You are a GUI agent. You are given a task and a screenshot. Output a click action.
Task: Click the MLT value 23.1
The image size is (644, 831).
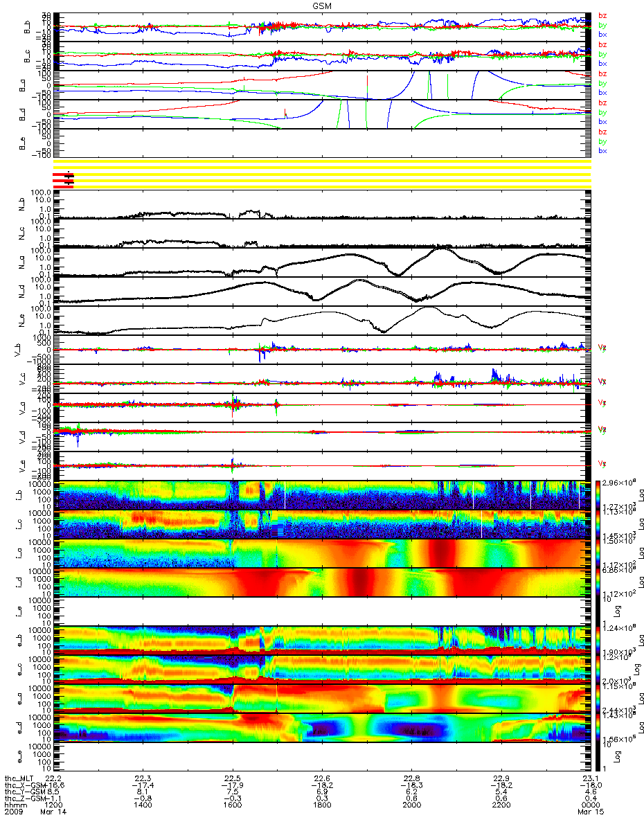click(589, 778)
